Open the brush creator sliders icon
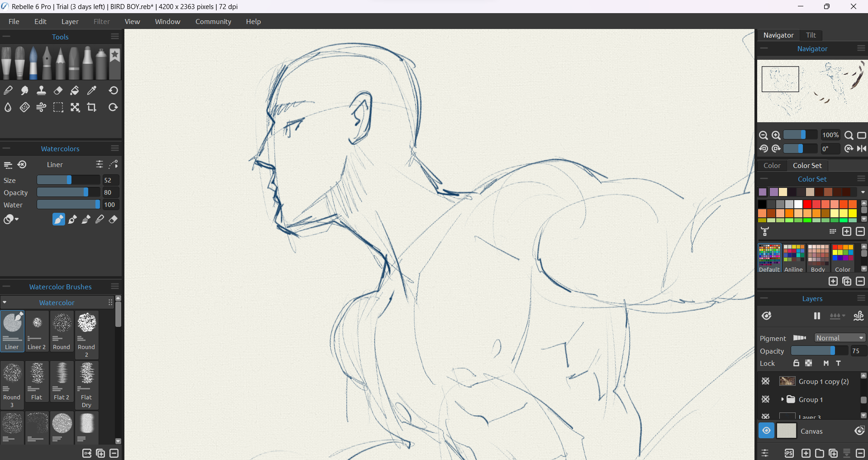Screen dimensions: 868x460 99,164
